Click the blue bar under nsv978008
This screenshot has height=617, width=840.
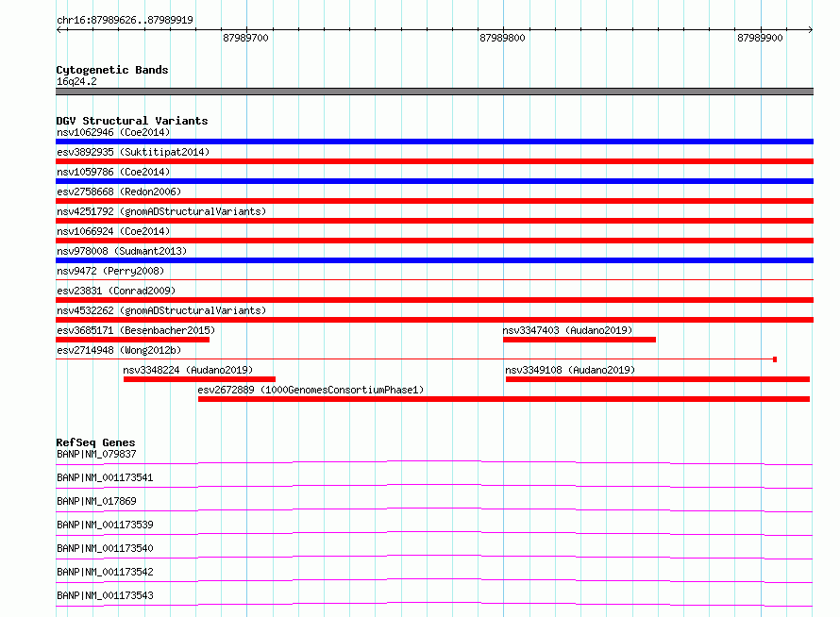[434, 260]
